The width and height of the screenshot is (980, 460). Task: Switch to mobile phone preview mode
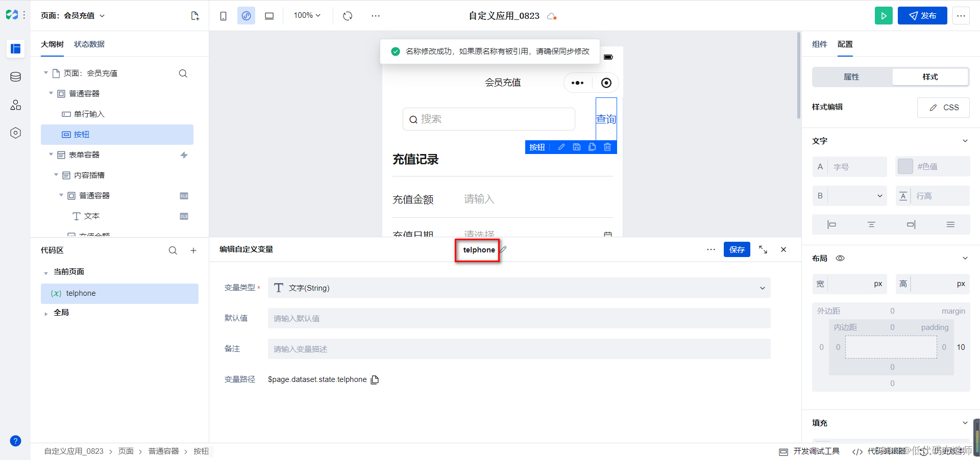click(224, 16)
